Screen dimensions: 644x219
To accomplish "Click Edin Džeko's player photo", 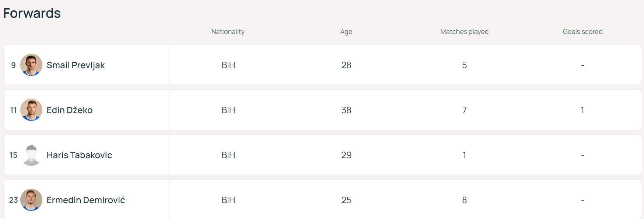I will [x=31, y=110].
